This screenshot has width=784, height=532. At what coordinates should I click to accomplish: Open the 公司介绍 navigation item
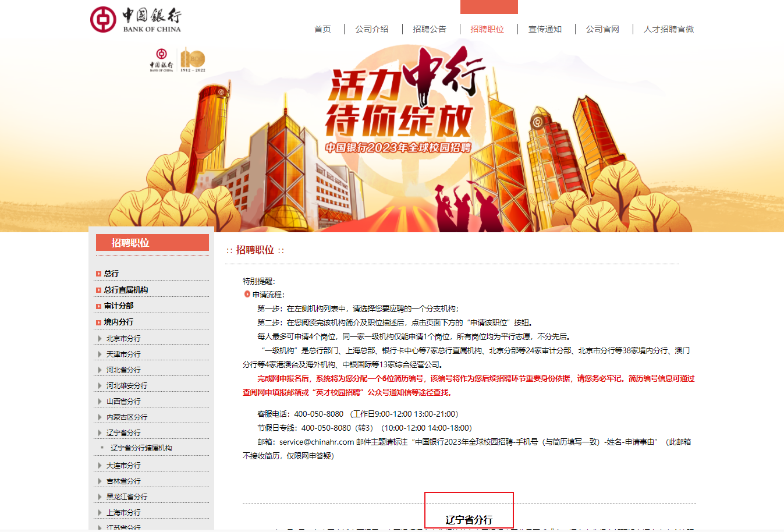pyautogui.click(x=372, y=29)
